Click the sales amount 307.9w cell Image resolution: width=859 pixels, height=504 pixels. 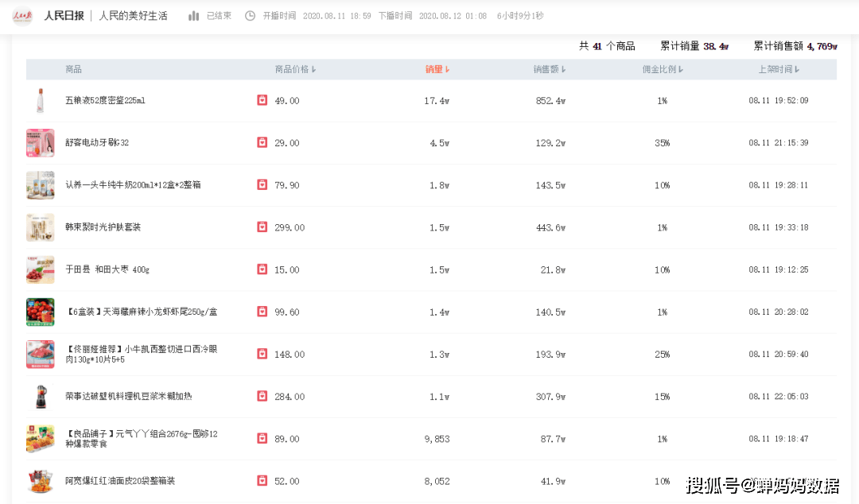[x=550, y=397]
